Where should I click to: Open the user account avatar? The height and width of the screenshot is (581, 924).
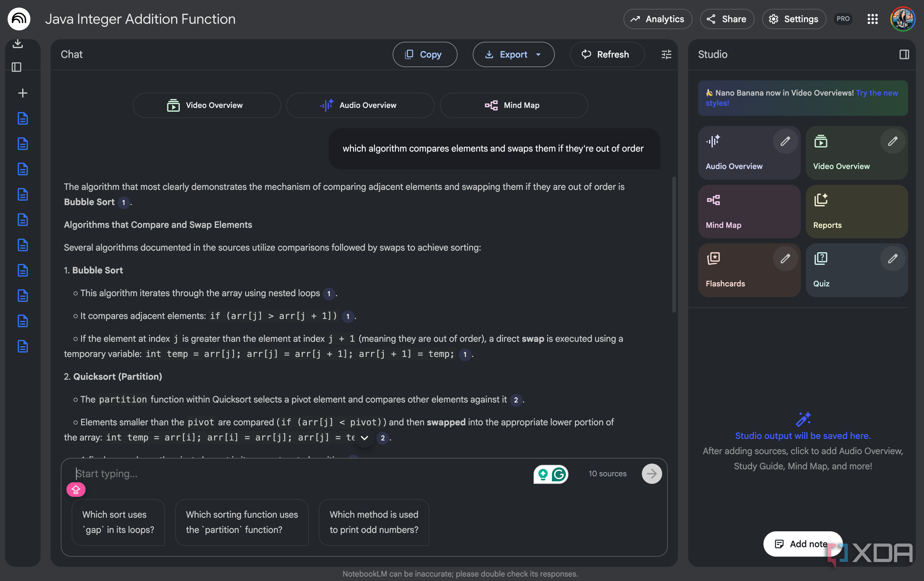pyautogui.click(x=902, y=19)
